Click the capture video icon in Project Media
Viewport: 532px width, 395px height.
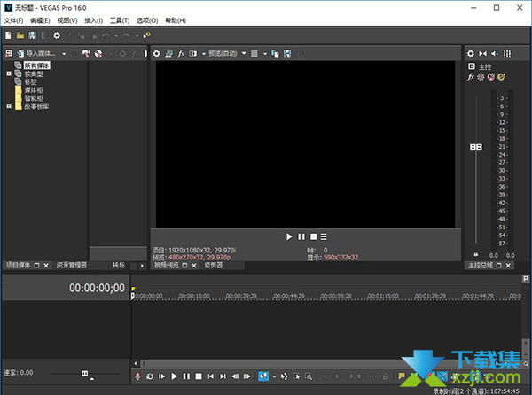[x=86, y=53]
